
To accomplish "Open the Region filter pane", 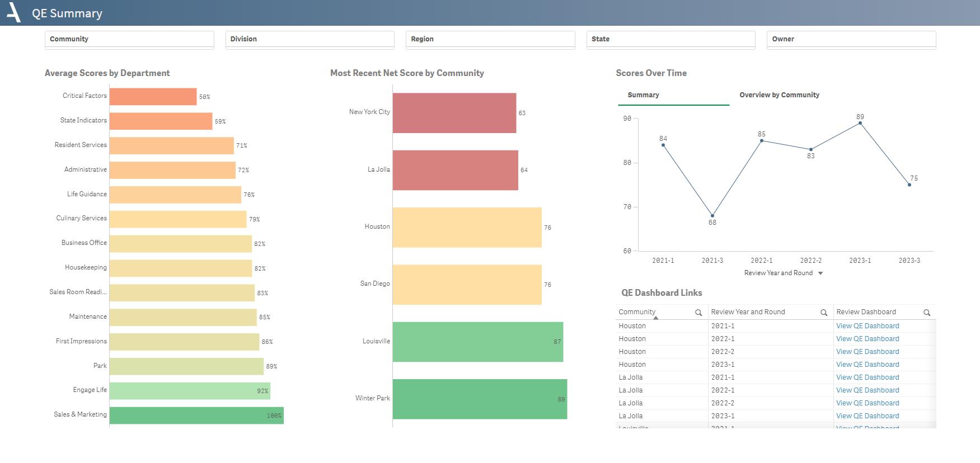I will (490, 39).
